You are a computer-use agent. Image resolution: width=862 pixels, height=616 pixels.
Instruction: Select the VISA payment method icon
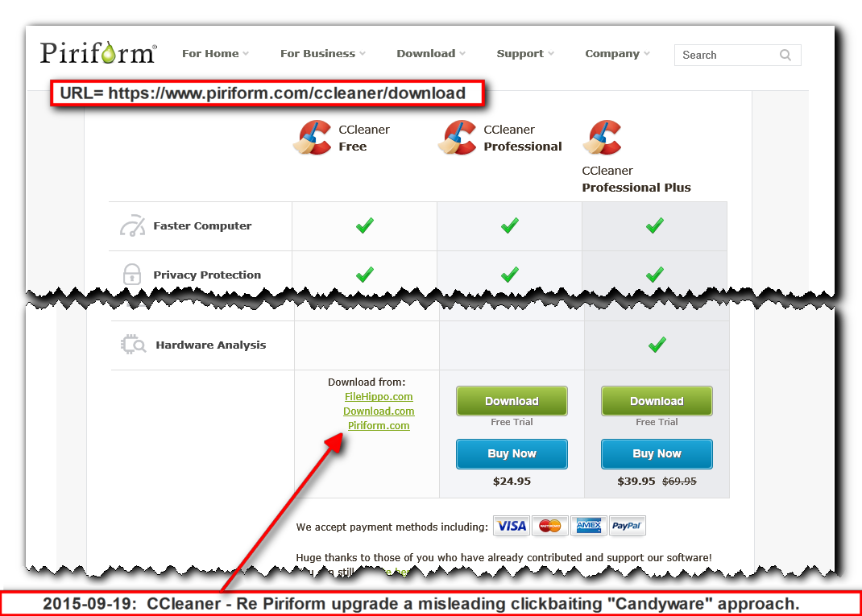(x=511, y=526)
